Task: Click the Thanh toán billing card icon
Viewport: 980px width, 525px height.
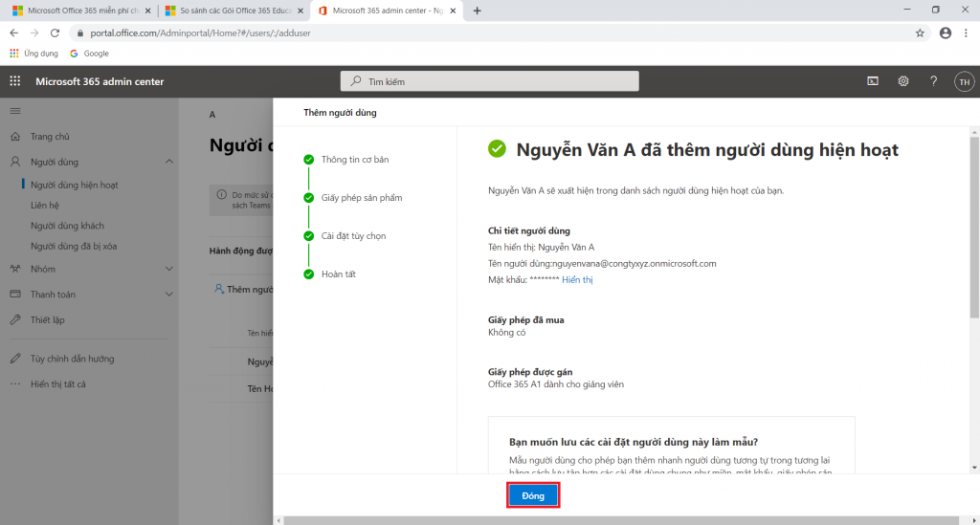Action: point(15,294)
